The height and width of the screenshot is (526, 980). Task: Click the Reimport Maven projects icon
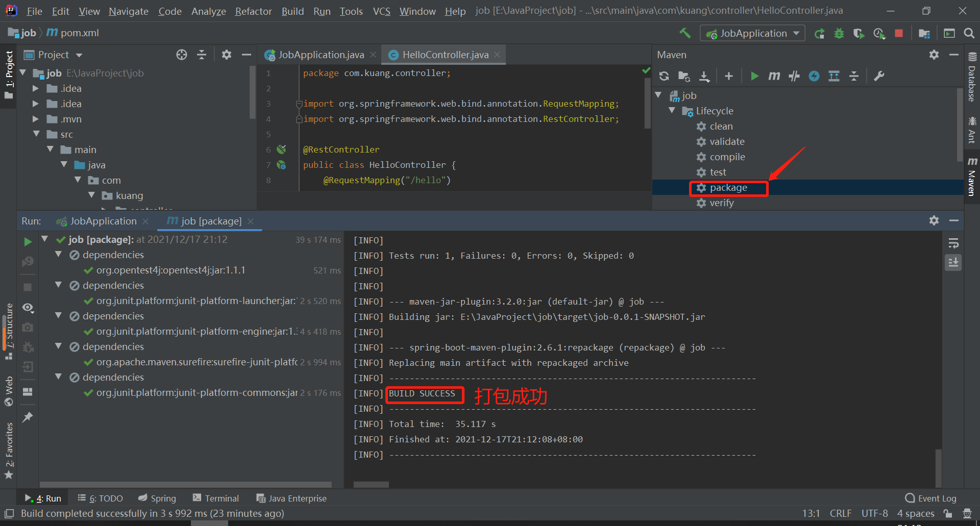coord(664,76)
